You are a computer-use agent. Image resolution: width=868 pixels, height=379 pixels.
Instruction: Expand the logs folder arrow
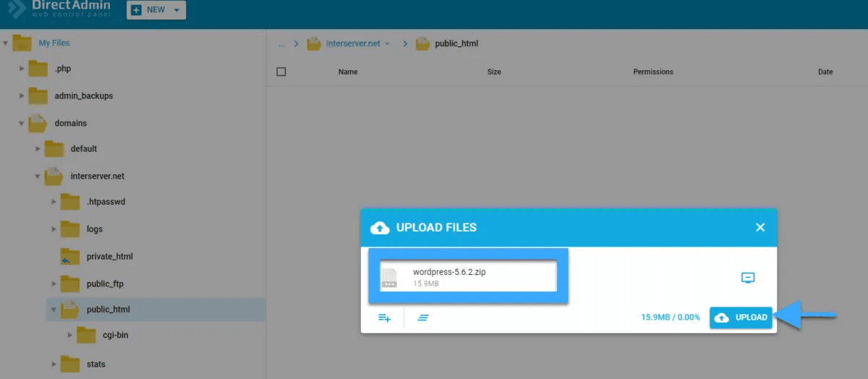click(x=54, y=229)
